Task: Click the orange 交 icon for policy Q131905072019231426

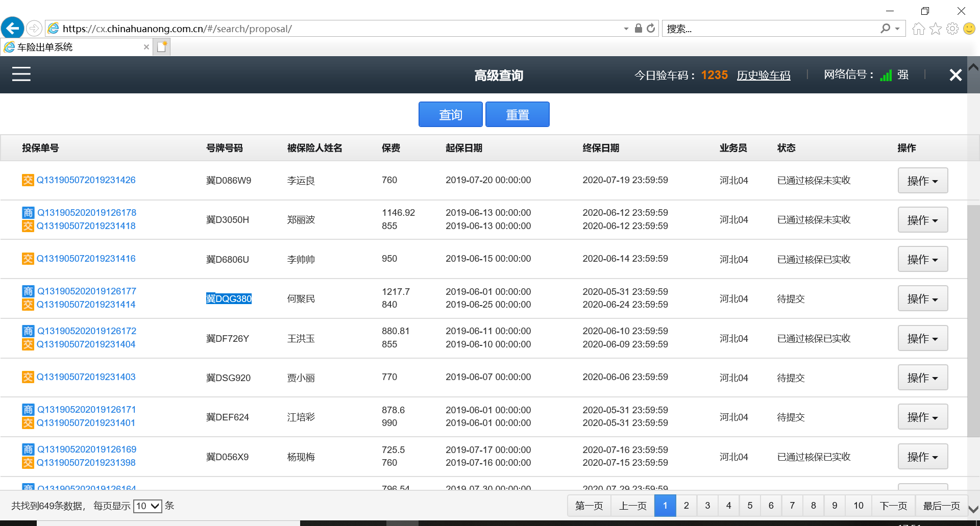Action: coord(28,180)
